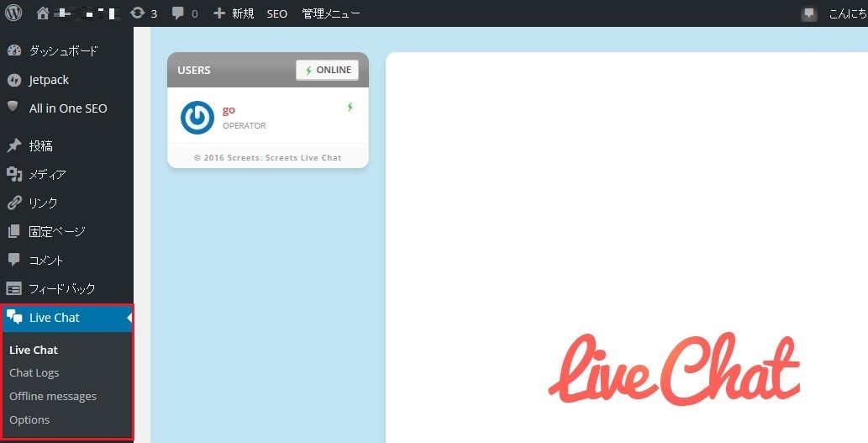This screenshot has width=868, height=443.
Task: Click the Jetpack sidebar icon
Action: tap(14, 81)
